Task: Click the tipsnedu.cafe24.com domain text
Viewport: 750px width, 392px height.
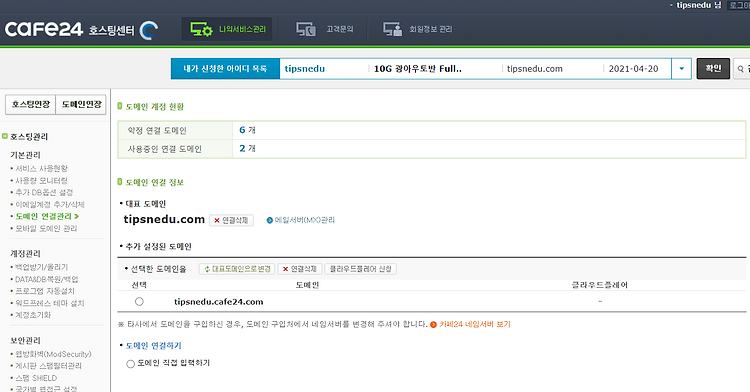Action: [219, 302]
